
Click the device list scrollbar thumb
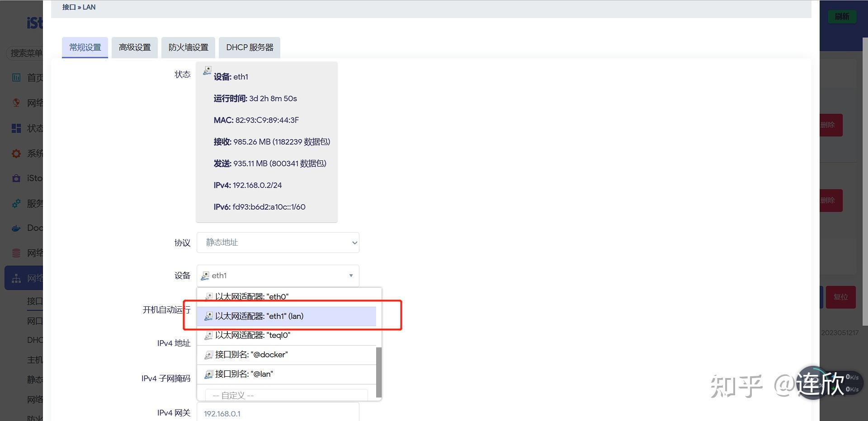[x=379, y=372]
